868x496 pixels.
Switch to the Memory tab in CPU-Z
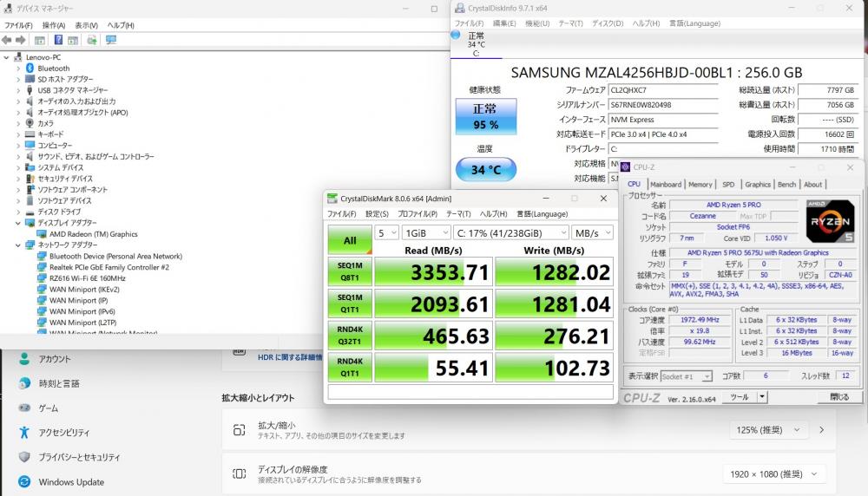[x=700, y=184]
